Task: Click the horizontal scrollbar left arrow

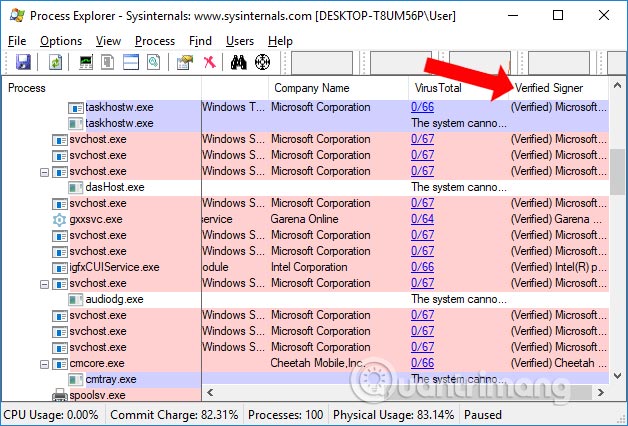Action: click(210, 392)
